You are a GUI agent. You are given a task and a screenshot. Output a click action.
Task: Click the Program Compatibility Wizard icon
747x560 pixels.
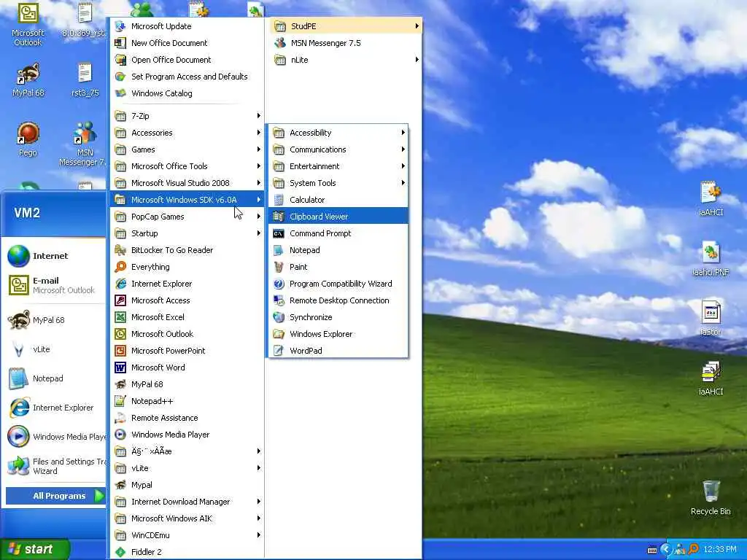(279, 284)
